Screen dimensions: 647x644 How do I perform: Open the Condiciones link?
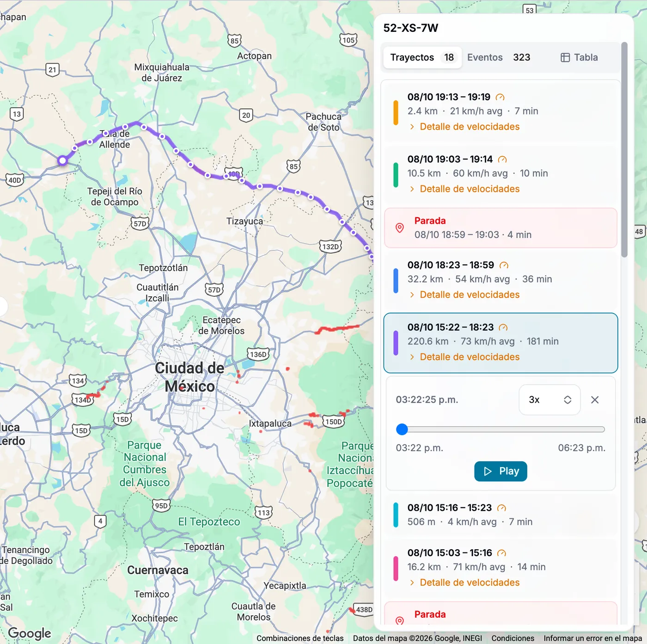point(513,638)
